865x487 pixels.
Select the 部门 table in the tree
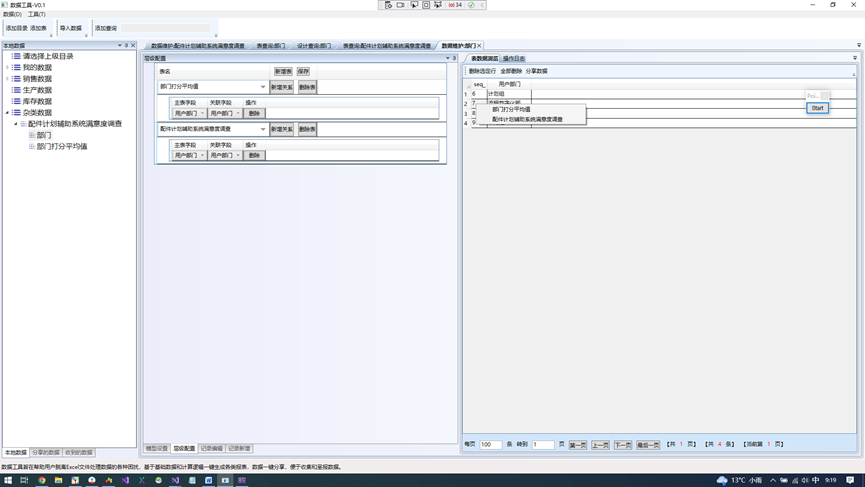pos(44,135)
